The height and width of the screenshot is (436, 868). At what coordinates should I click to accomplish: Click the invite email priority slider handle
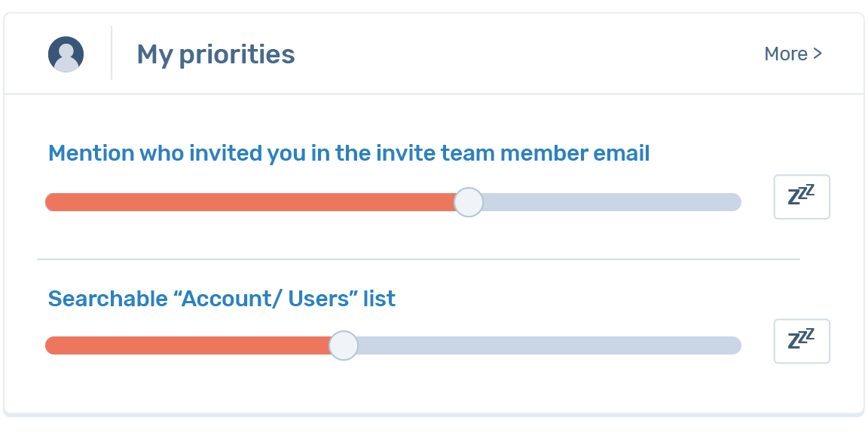pos(469,202)
